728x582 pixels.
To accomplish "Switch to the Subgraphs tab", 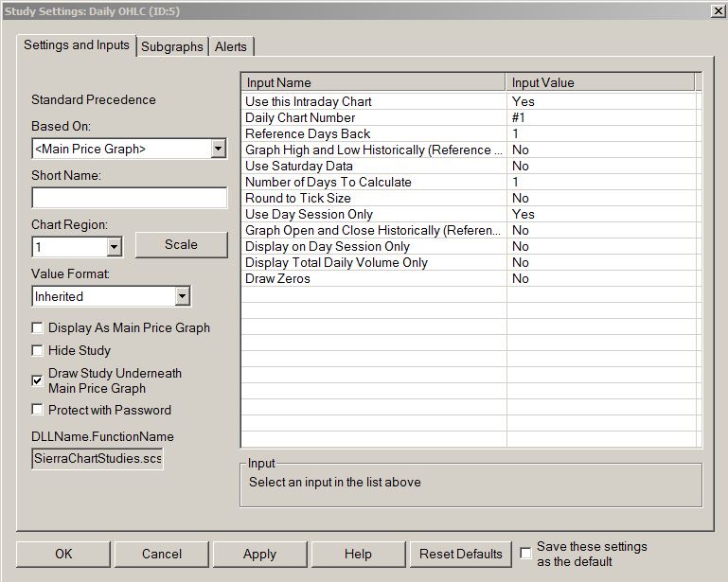I will click(172, 46).
